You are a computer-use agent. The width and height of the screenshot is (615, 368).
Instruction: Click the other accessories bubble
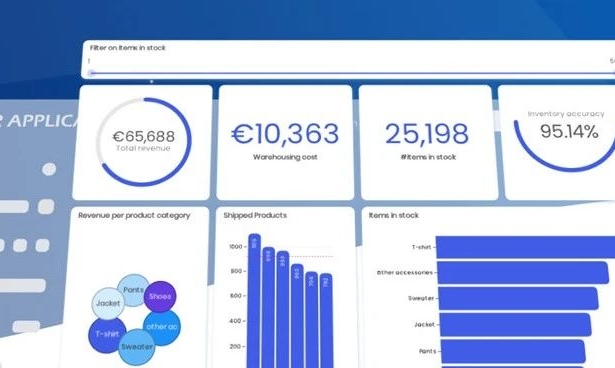(x=162, y=327)
